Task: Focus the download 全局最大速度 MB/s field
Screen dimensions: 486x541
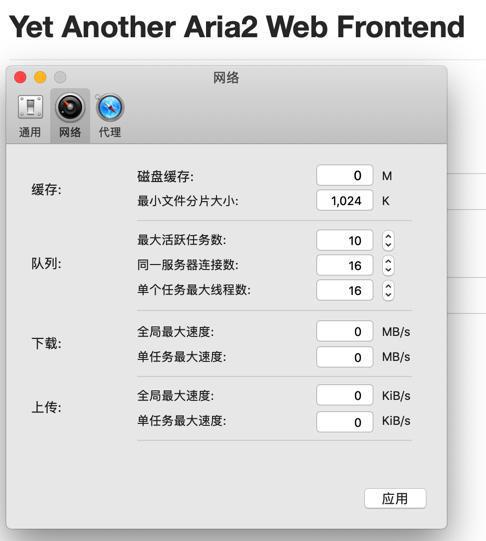Action: [x=345, y=331]
